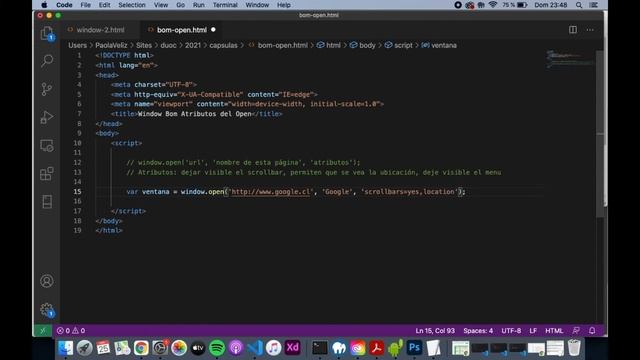
Task: Select the bom-open.html editor tab
Action: (182, 30)
